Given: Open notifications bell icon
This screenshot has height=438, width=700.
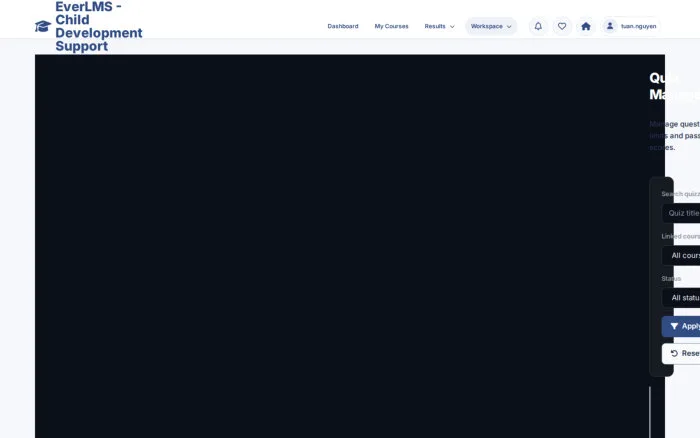Looking at the screenshot, I should pos(538,26).
